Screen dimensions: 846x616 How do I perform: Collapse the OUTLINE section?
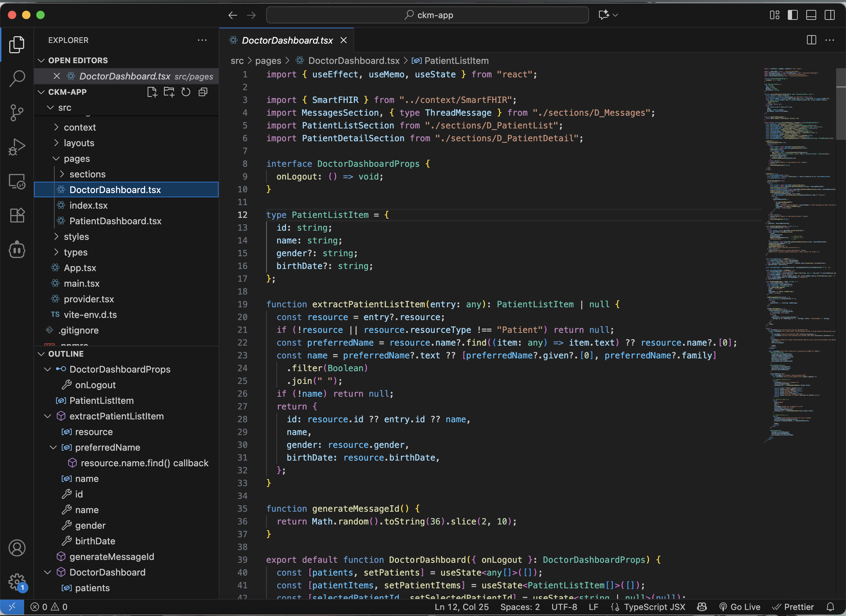click(66, 354)
